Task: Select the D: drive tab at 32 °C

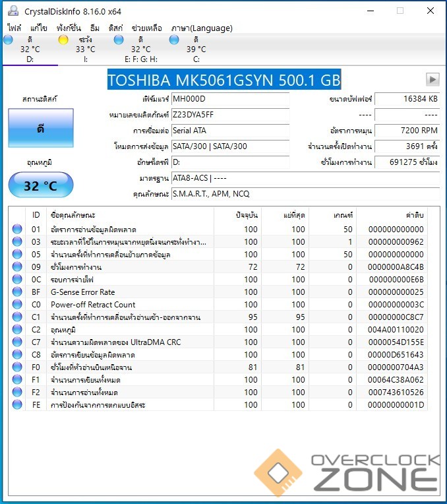Action: 30,49
